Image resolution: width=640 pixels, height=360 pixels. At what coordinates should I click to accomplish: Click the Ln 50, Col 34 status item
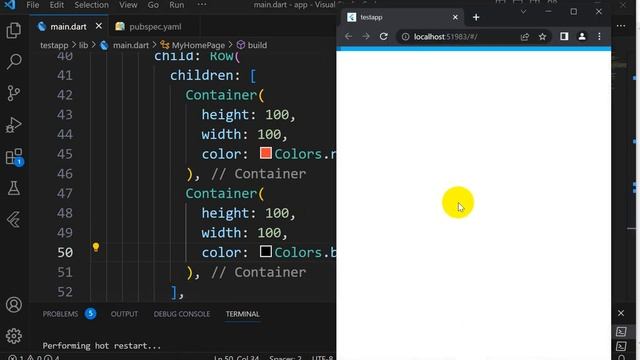[237, 358]
